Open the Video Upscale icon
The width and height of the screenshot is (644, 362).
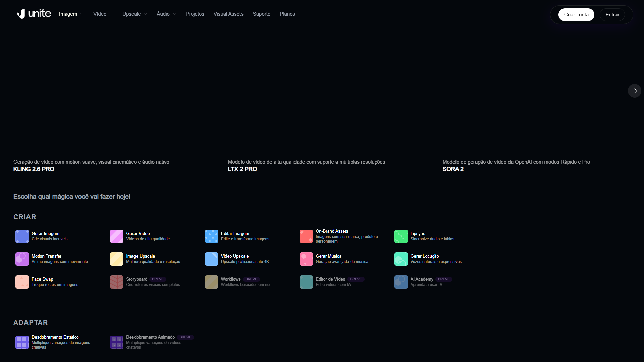pos(212,259)
